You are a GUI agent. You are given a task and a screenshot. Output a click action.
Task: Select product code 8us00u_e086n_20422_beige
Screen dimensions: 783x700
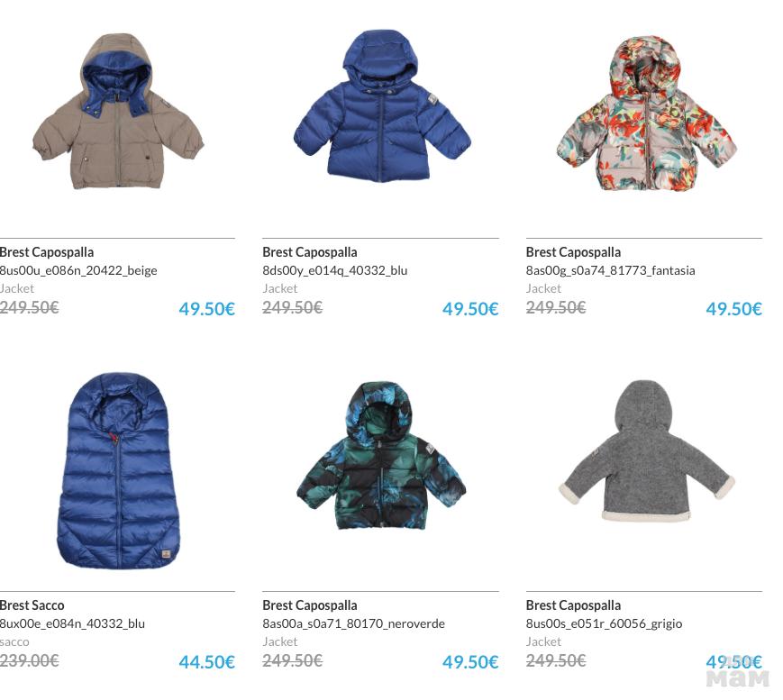(x=78, y=270)
